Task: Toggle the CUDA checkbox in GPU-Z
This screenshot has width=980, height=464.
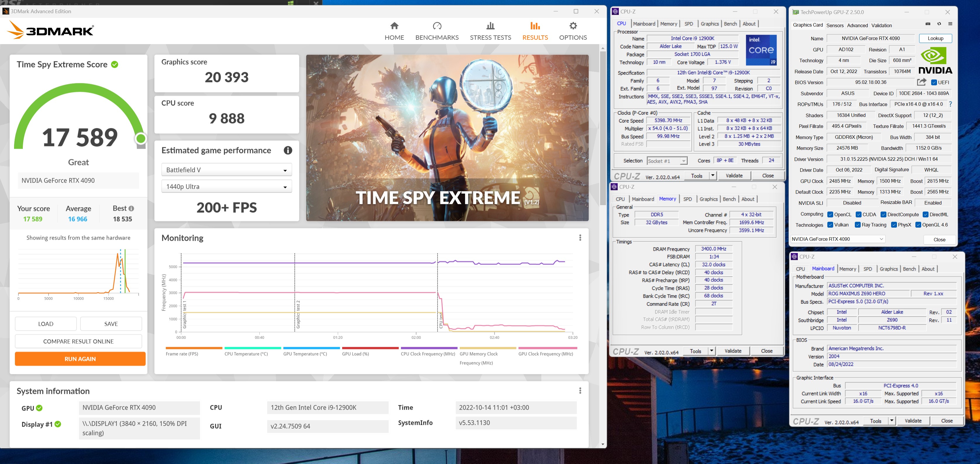Action: pos(858,215)
